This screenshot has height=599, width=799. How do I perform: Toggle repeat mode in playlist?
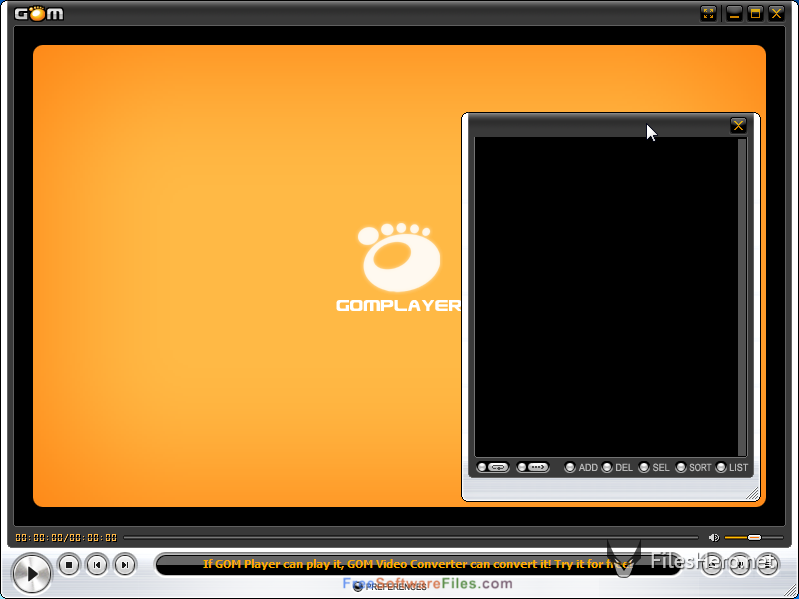[x=493, y=467]
